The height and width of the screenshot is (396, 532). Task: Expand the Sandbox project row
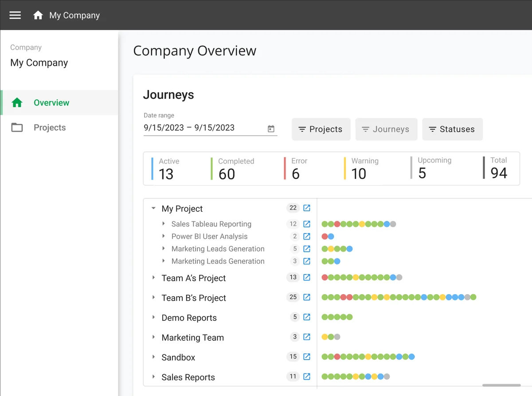pyautogui.click(x=153, y=357)
